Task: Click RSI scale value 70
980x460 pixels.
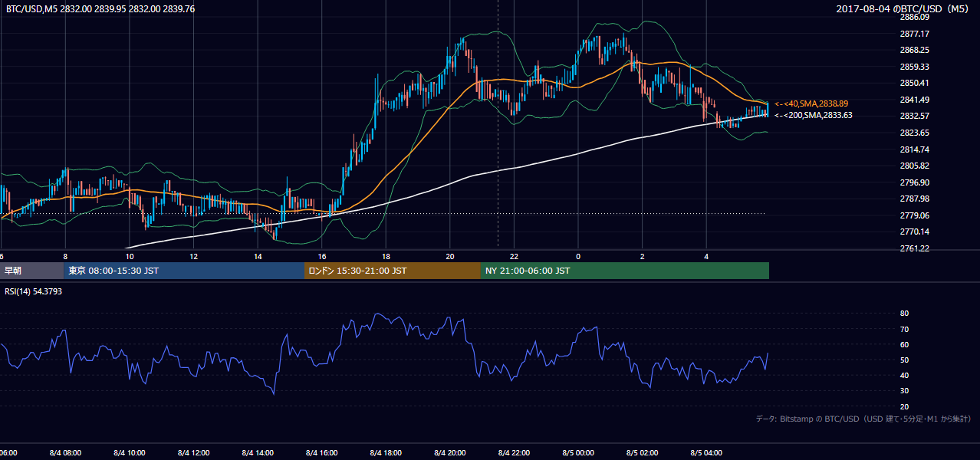Action: point(904,329)
